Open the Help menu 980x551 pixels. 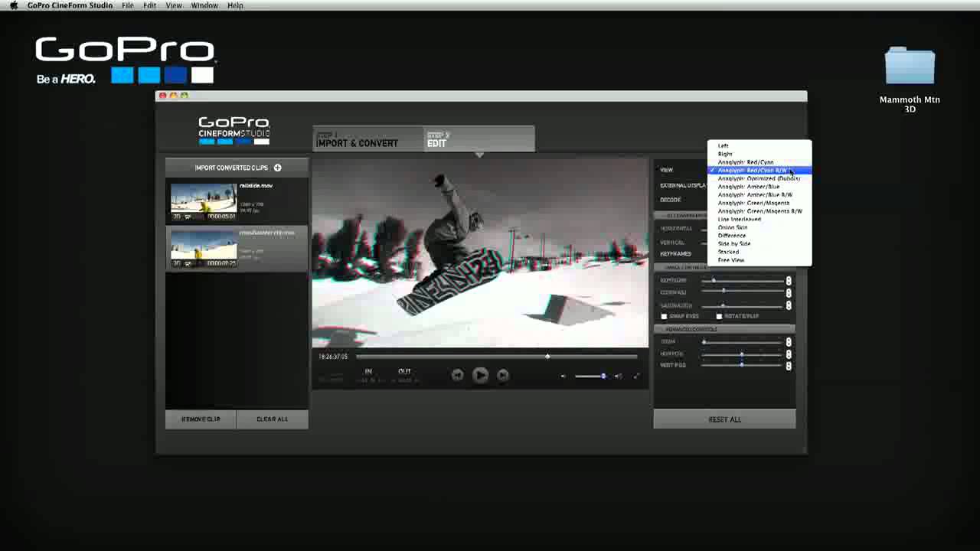[x=235, y=5]
